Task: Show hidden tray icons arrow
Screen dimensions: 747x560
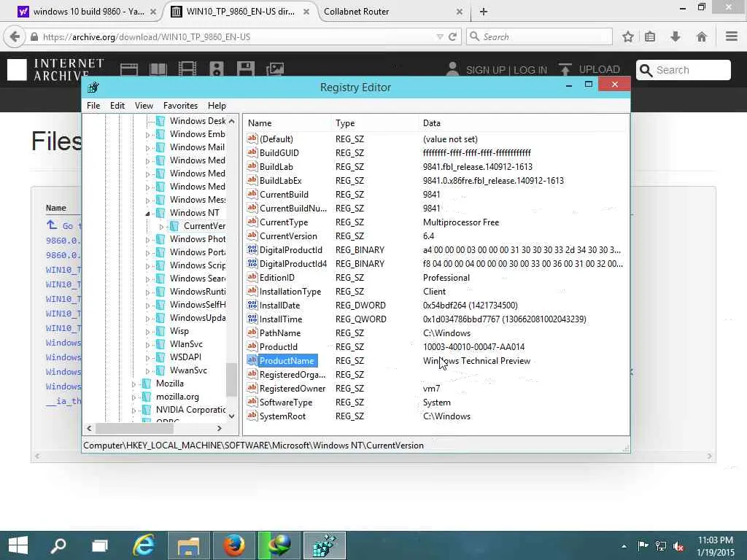Action: click(x=624, y=546)
